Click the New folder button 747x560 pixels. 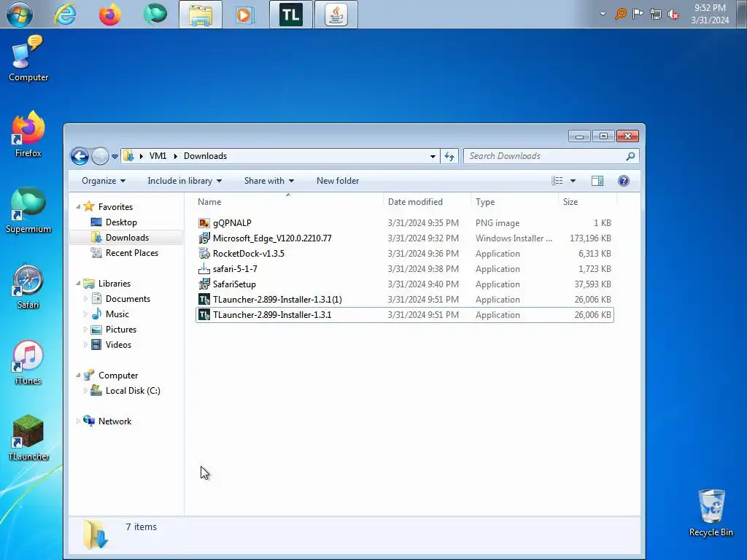338,181
